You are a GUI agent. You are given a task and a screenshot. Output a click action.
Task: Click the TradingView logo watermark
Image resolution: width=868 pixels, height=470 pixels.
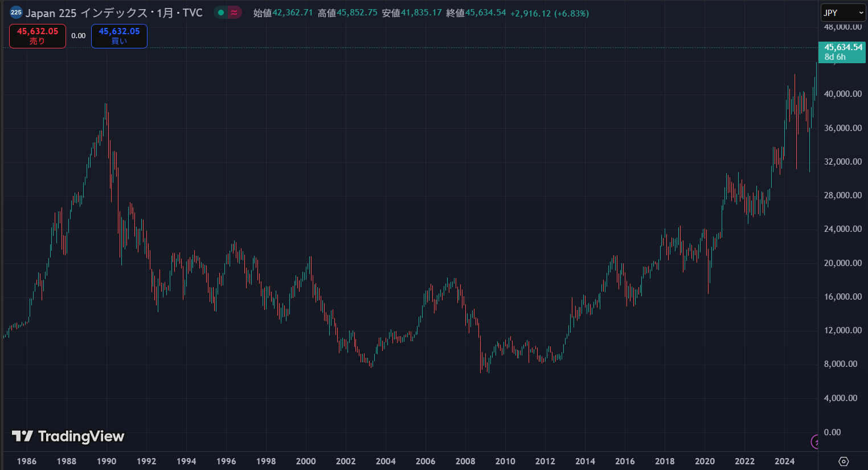click(x=68, y=436)
